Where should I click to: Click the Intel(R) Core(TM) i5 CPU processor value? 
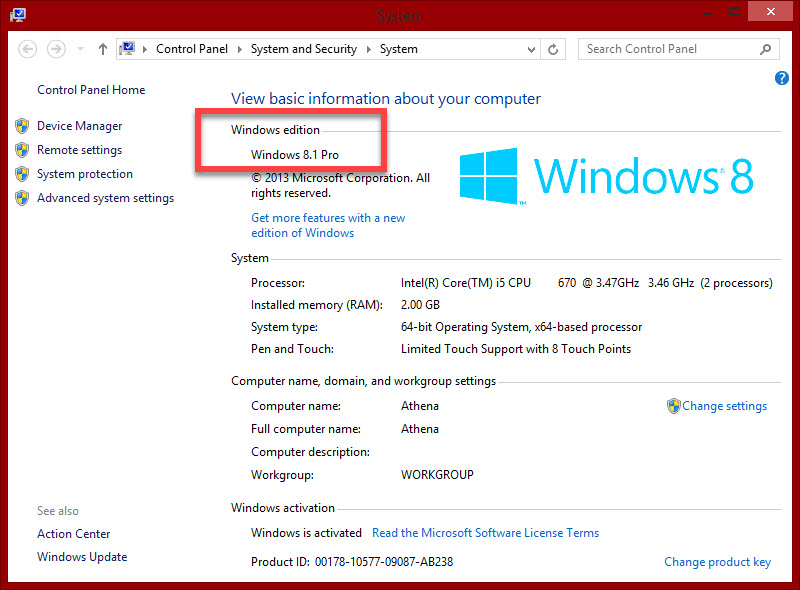587,283
